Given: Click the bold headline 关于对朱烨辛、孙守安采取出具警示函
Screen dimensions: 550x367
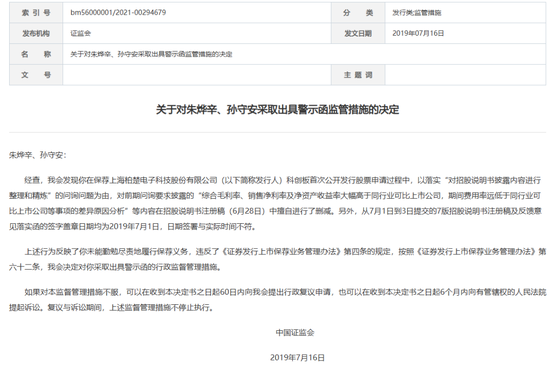Looking at the screenshot, I should [277, 110].
